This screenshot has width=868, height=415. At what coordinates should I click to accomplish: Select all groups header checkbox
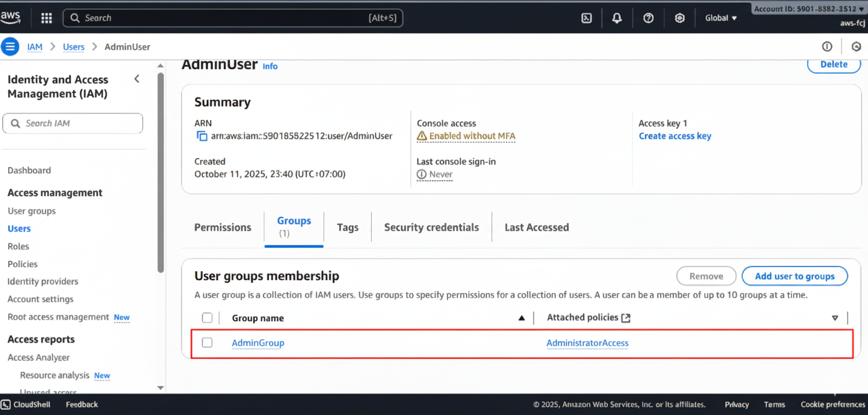click(207, 318)
